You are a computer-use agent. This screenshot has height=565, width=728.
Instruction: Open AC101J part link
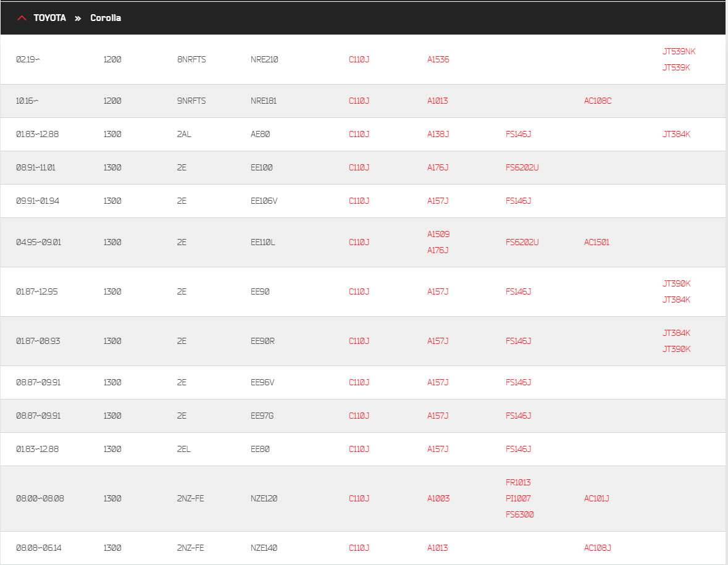pyautogui.click(x=596, y=498)
